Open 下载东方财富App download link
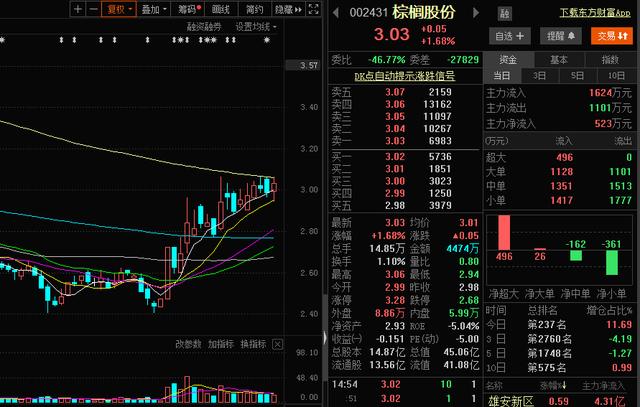The image size is (640, 407). click(595, 13)
